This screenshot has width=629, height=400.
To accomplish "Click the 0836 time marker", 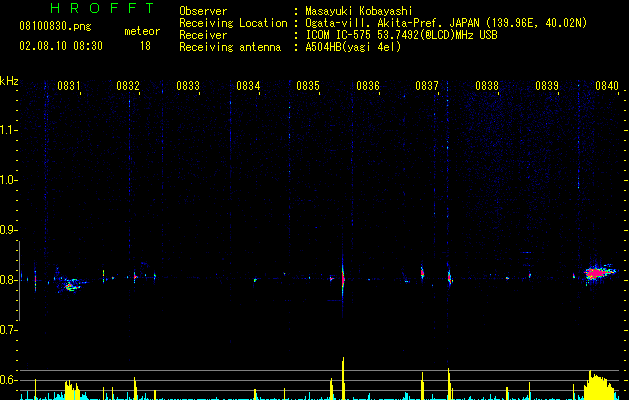I will [368, 86].
